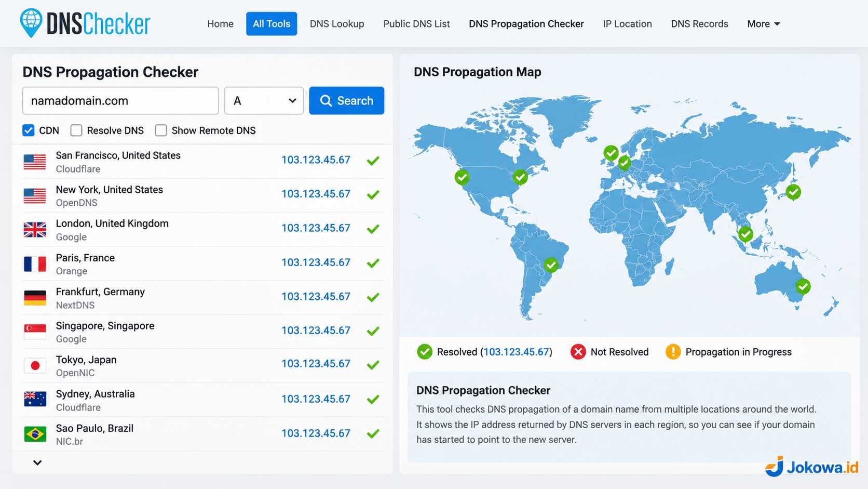The width and height of the screenshot is (868, 489).
Task: Click the DNSChecker globe logo
Action: point(31,23)
